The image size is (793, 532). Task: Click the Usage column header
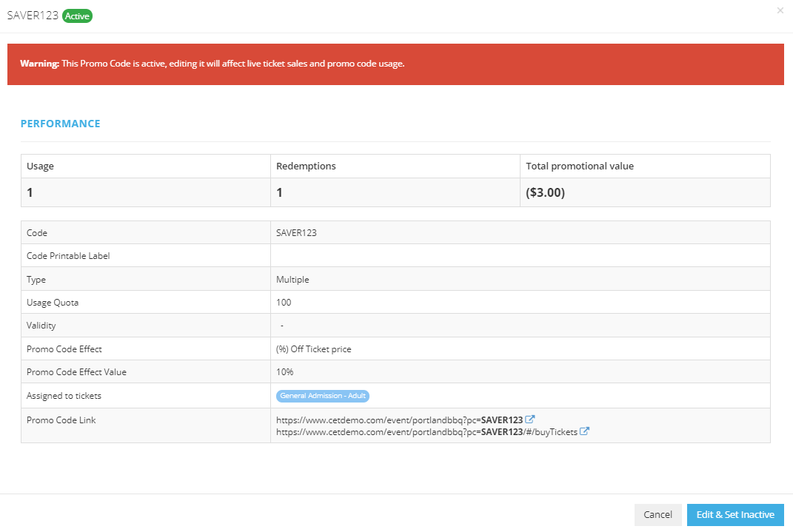(x=146, y=166)
